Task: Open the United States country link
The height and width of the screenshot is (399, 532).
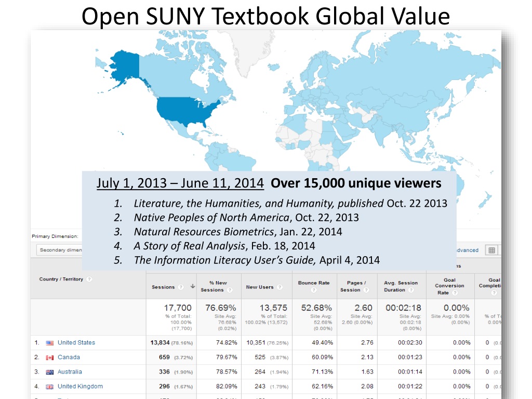Action: (76, 343)
